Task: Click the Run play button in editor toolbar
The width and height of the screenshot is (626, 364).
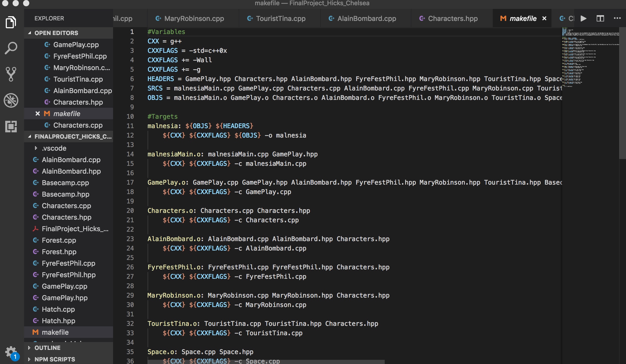Action: [583, 19]
